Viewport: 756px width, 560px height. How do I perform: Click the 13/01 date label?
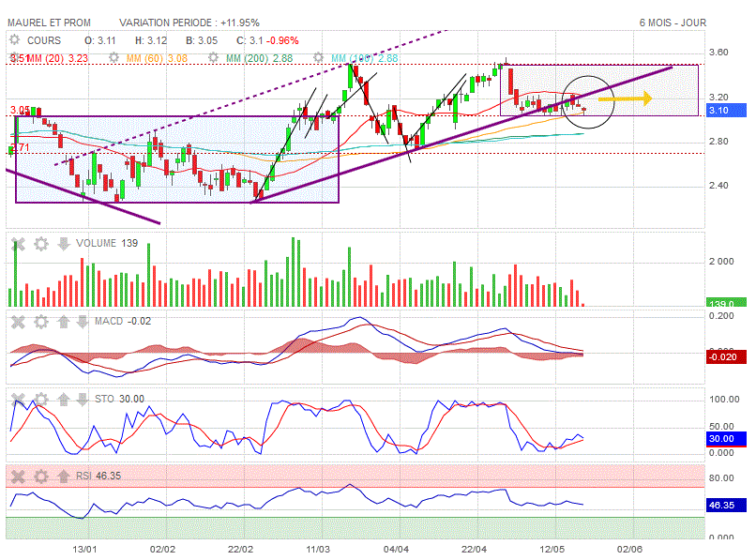click(x=84, y=549)
